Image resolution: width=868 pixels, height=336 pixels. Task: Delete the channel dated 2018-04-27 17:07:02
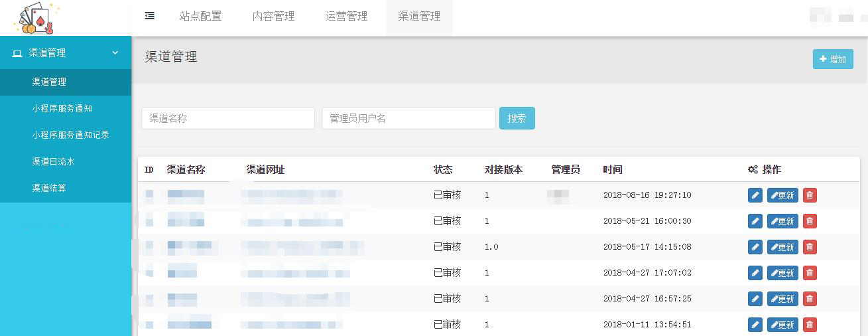(810, 273)
